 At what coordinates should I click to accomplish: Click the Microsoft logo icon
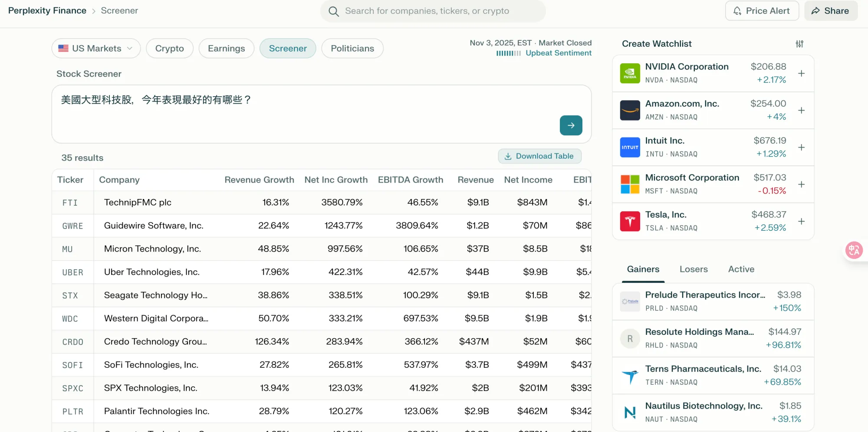click(630, 184)
